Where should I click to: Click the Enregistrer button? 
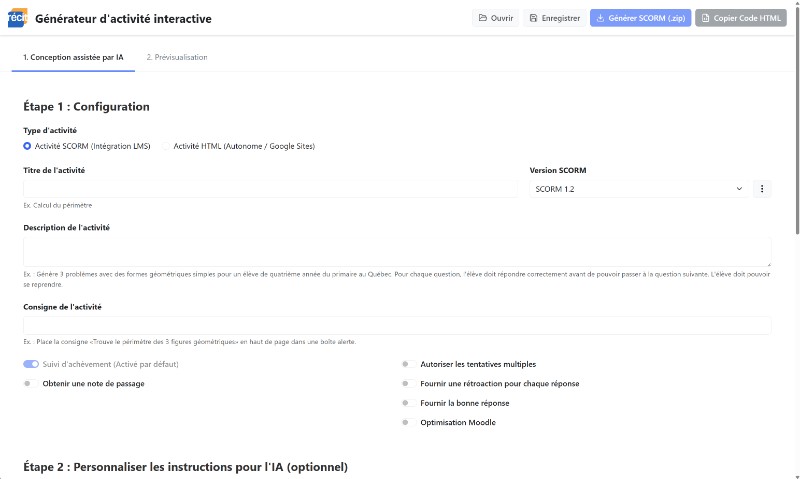tap(555, 18)
